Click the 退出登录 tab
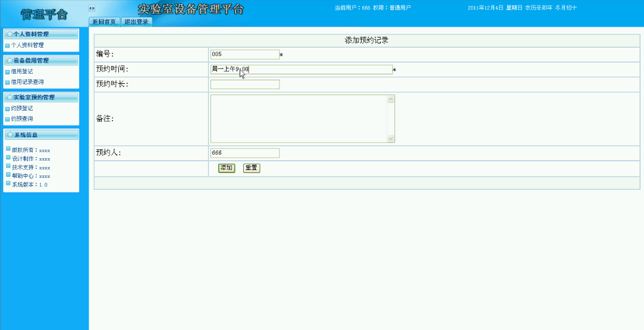 [136, 22]
